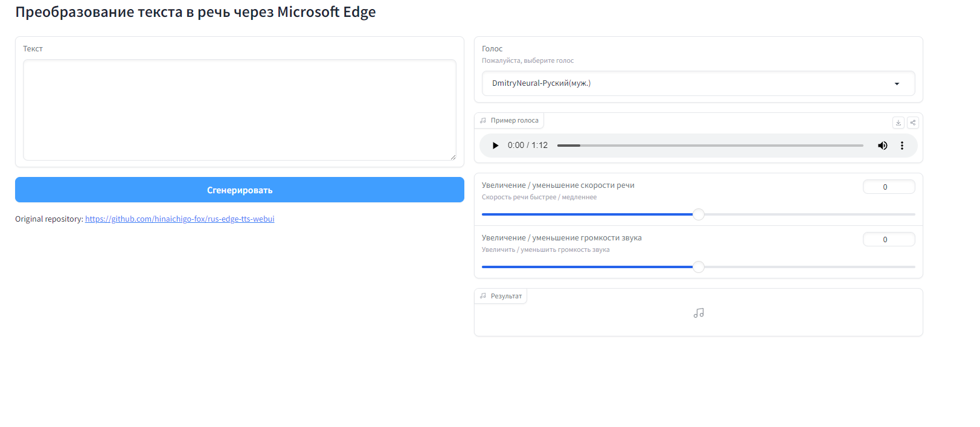Click the resize grip of the Текст box
Viewport: 980px width, 427px height.
point(453,157)
